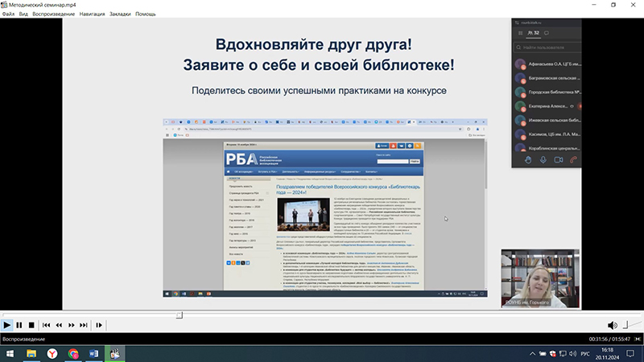
Task: Mute audio using the speaker icon
Action: pos(613,325)
